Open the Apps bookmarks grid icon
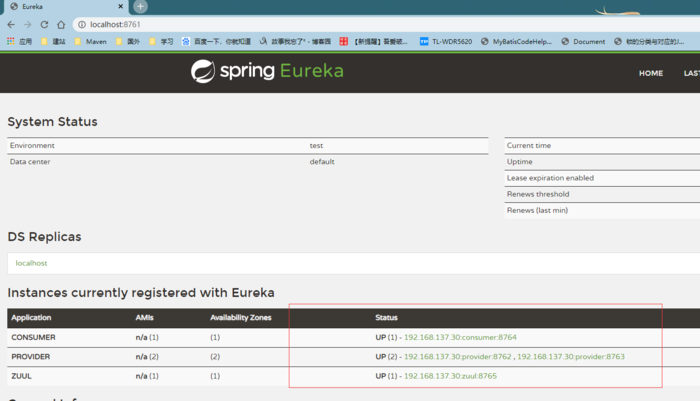The width and height of the screenshot is (700, 401). point(11,42)
